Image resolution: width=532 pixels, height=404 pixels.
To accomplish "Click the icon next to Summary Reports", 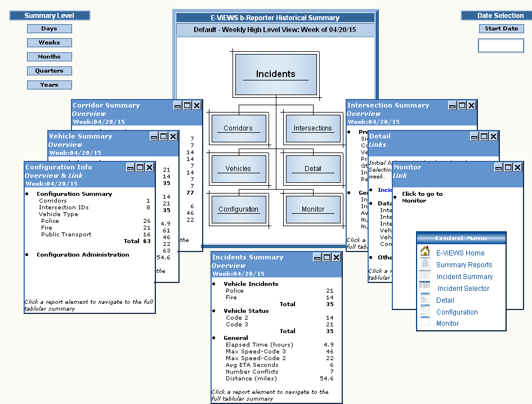I will pos(425,263).
